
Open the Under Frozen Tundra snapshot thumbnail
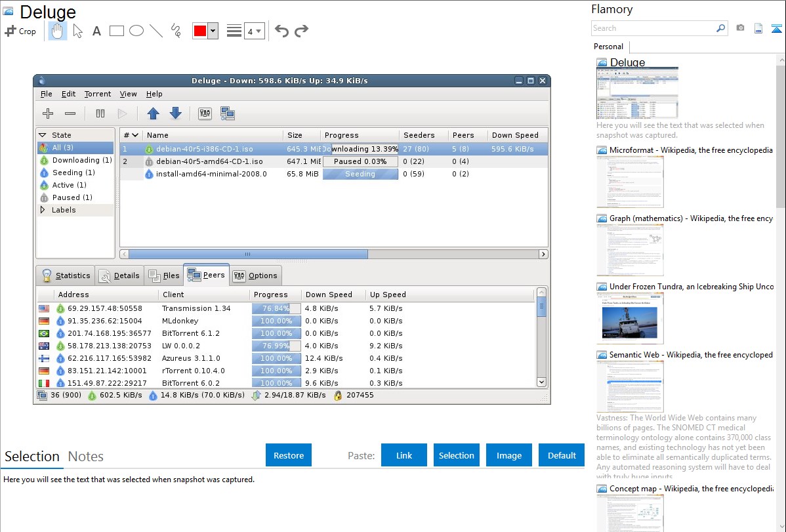point(630,318)
